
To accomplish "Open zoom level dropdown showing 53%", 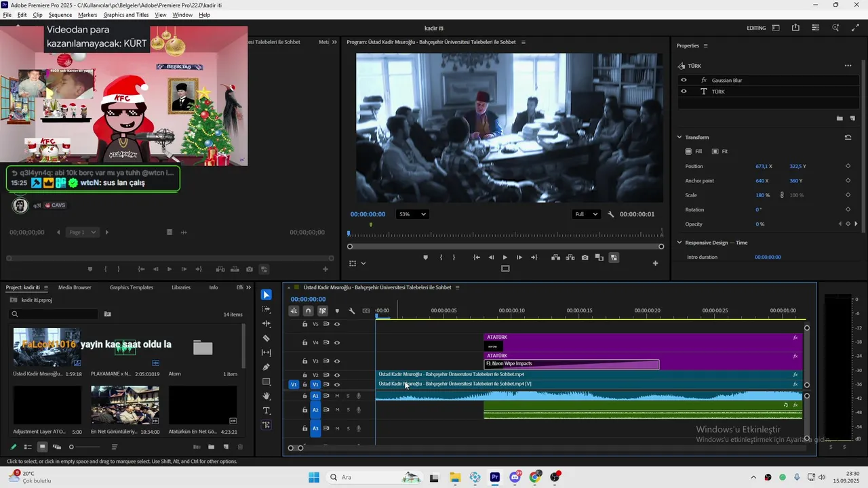I will pos(412,214).
